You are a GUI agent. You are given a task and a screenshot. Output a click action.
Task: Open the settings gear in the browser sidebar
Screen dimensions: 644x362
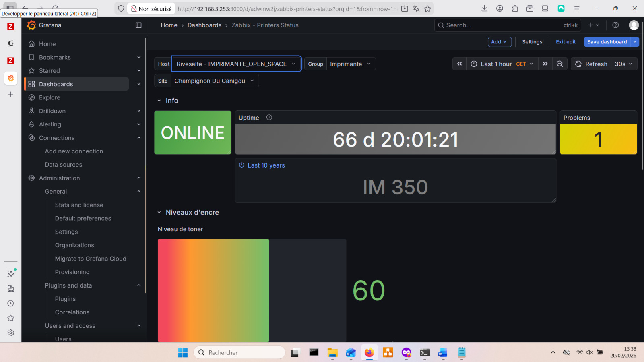tap(11, 333)
